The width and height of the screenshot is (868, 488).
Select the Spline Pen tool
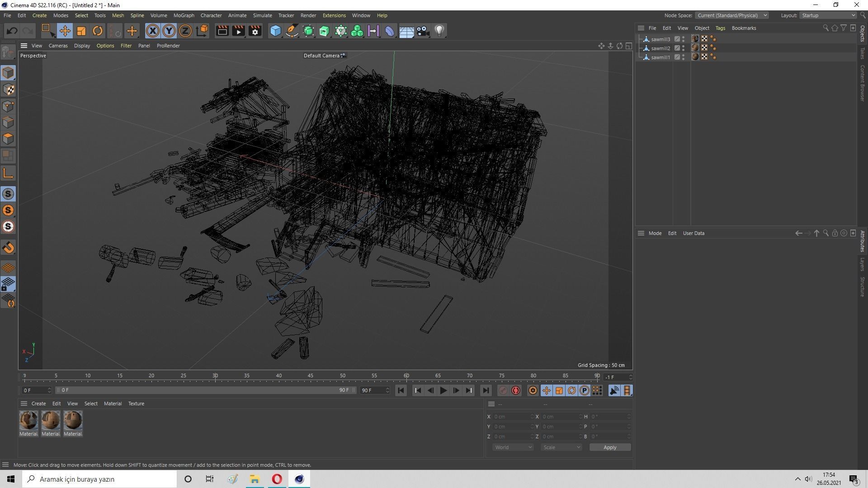tap(292, 31)
